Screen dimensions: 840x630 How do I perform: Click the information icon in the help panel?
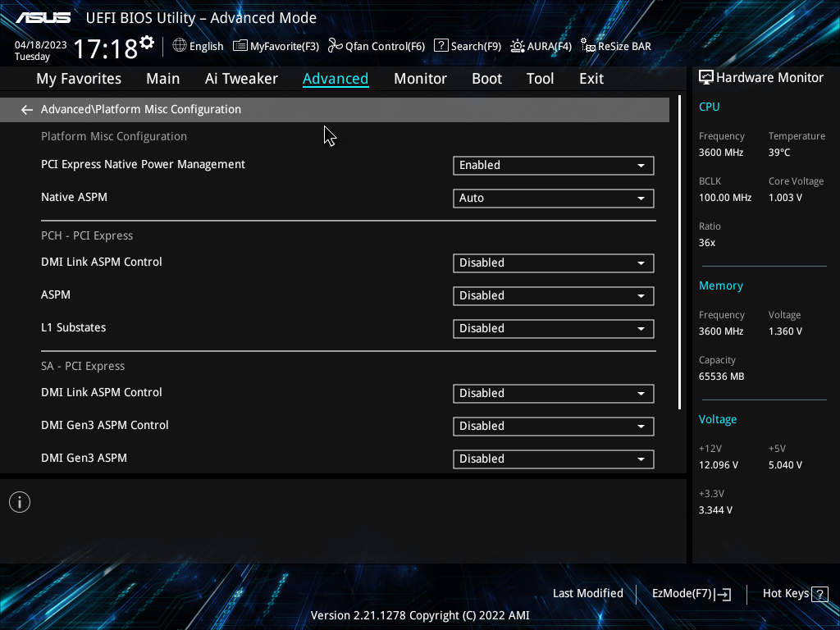click(x=20, y=502)
